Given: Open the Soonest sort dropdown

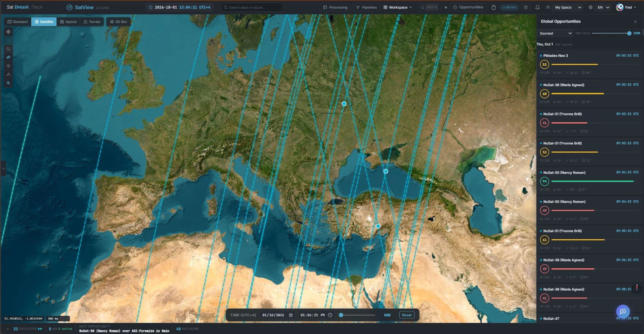Looking at the screenshot, I should (x=555, y=33).
